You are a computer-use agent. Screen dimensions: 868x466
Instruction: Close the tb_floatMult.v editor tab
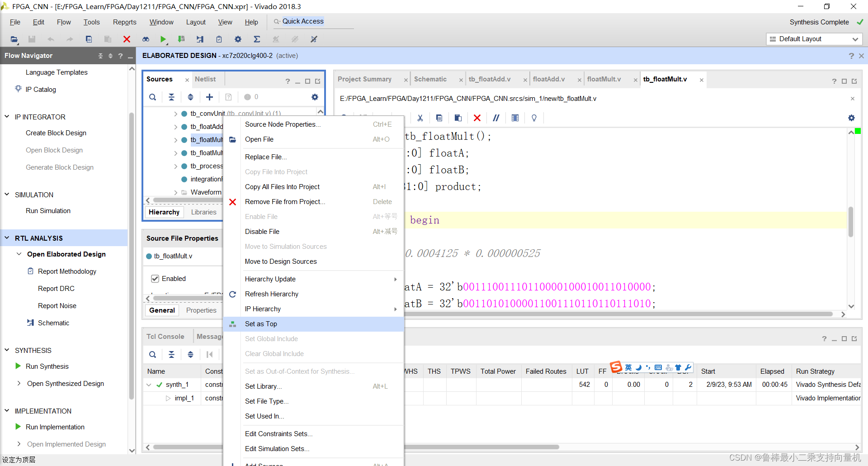pos(702,80)
